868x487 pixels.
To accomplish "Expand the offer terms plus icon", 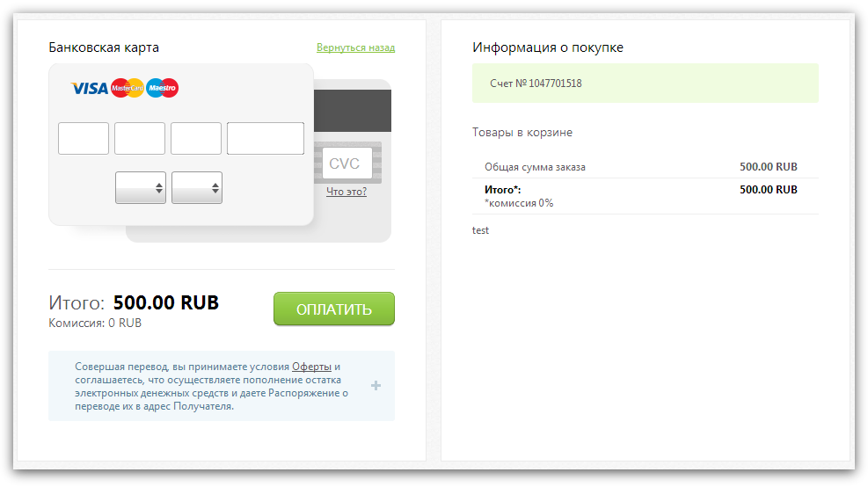I will (376, 386).
